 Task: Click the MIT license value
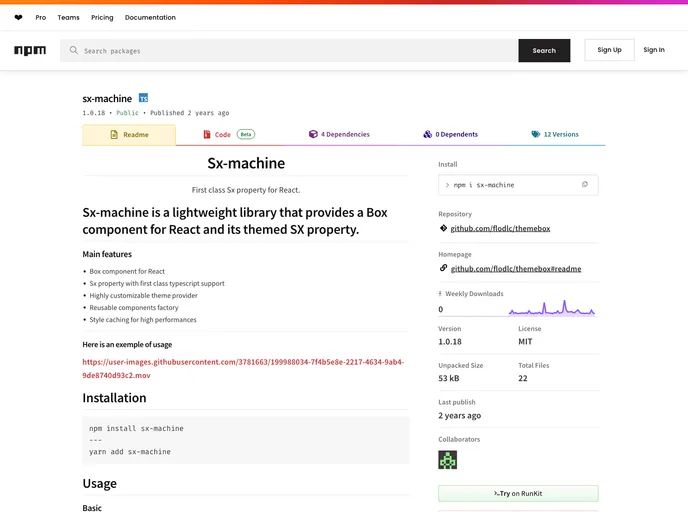tap(525, 342)
